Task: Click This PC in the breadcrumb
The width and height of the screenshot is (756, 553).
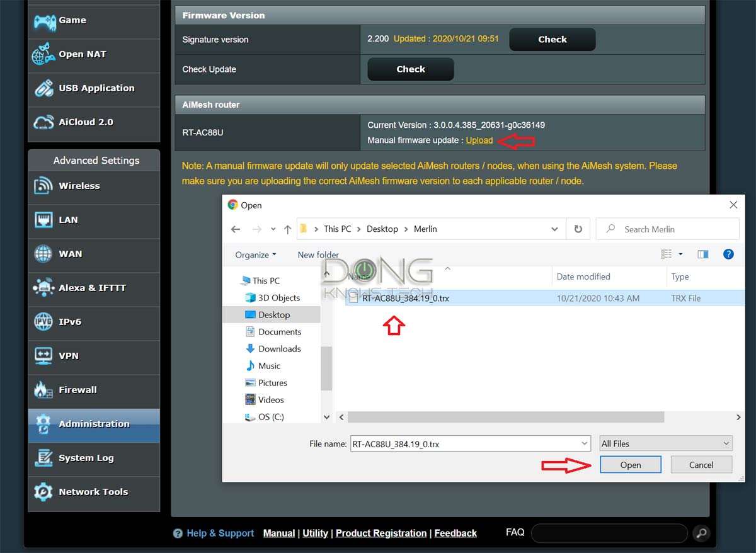Action: tap(338, 229)
